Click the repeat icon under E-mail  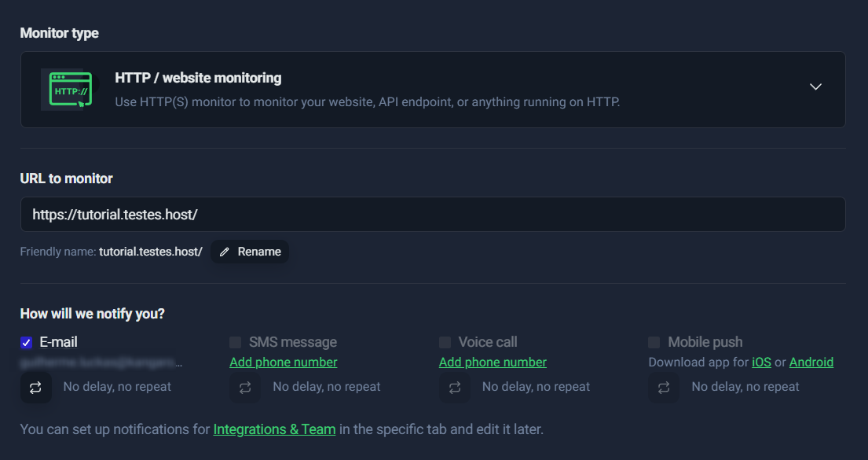(x=36, y=387)
